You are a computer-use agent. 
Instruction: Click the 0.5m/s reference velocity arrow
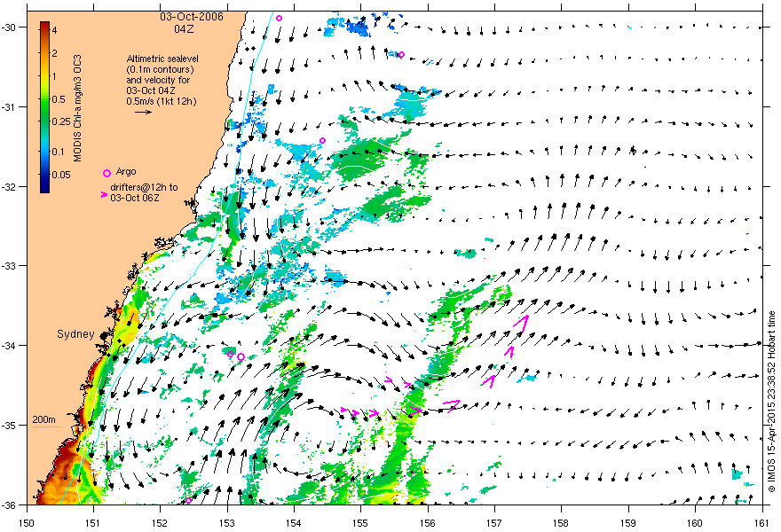click(x=144, y=112)
